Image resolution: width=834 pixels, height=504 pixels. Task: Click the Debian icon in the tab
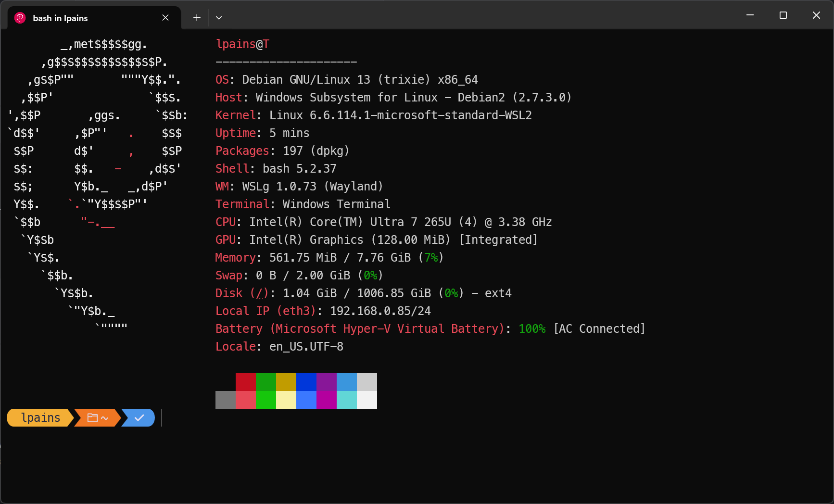click(x=20, y=18)
